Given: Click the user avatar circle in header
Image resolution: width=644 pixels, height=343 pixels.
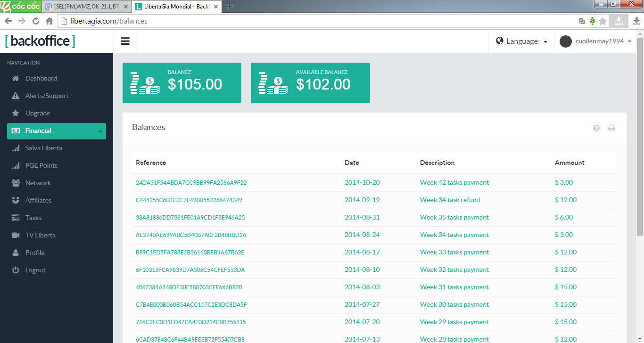Looking at the screenshot, I should [565, 41].
